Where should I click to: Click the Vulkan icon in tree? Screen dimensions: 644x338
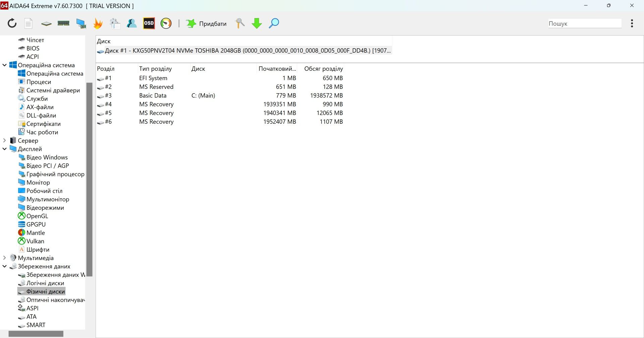coord(21,241)
